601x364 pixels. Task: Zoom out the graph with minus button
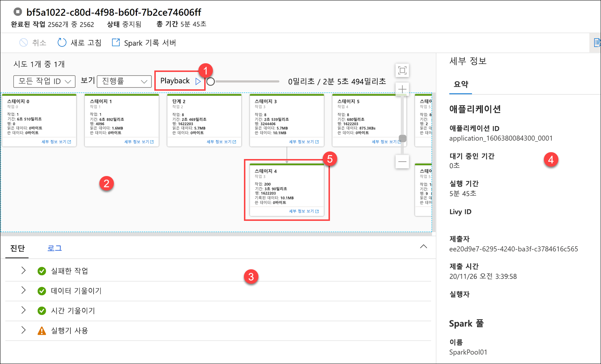click(x=402, y=162)
